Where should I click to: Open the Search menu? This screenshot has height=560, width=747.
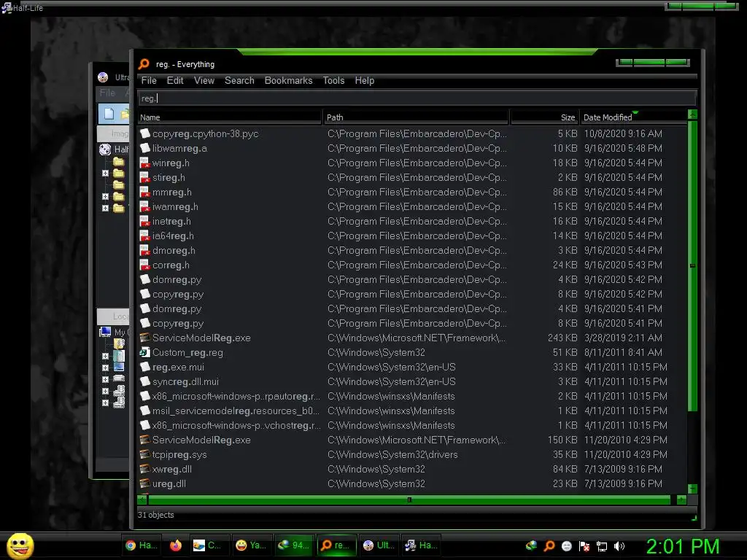[239, 80]
